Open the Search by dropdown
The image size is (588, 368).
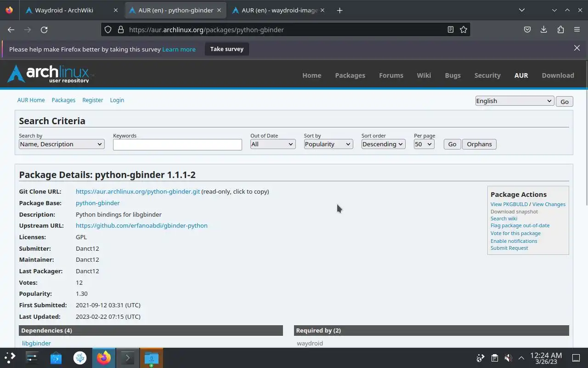[62, 144]
